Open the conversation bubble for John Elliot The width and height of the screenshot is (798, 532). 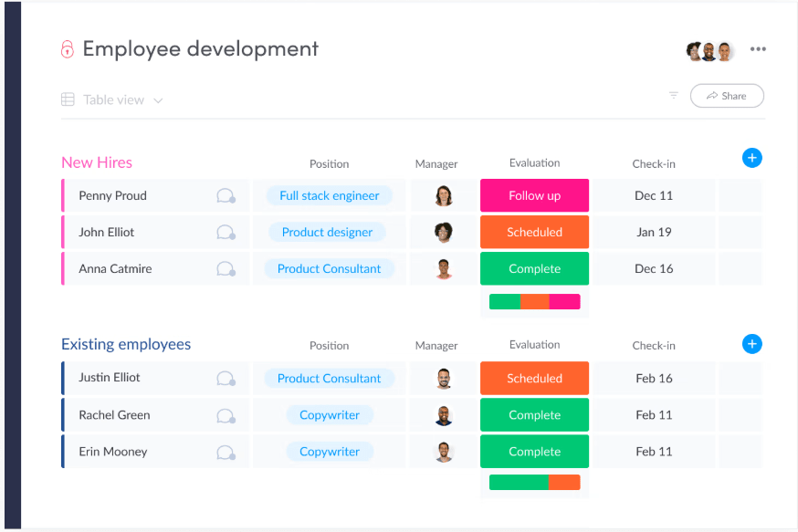click(226, 233)
